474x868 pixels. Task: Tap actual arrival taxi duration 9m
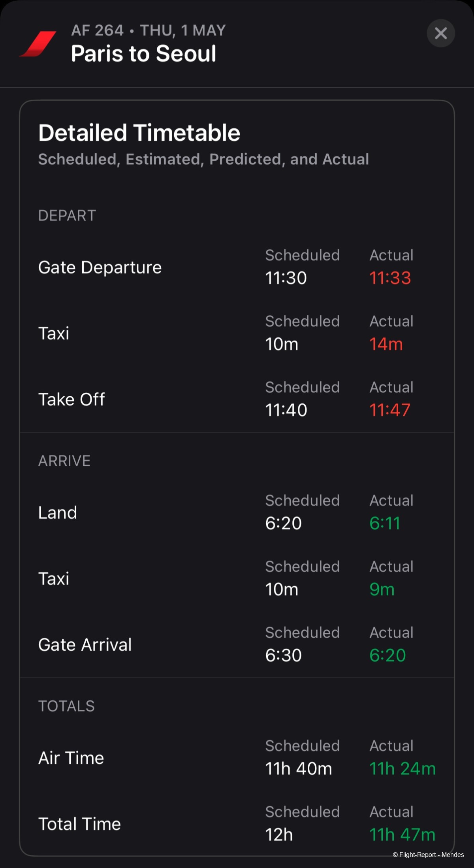click(382, 589)
